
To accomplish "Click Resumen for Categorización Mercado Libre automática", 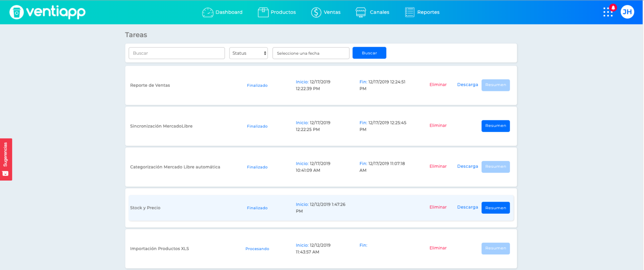I will (x=495, y=167).
